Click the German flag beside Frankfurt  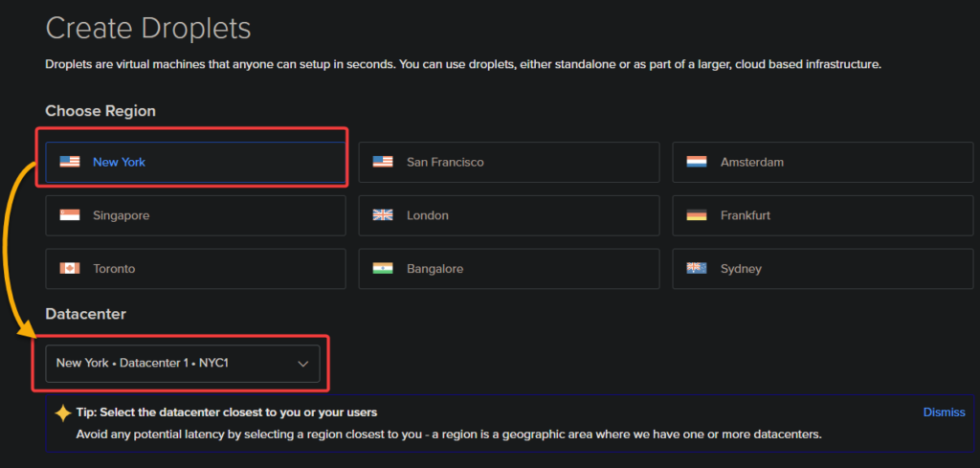(x=697, y=215)
